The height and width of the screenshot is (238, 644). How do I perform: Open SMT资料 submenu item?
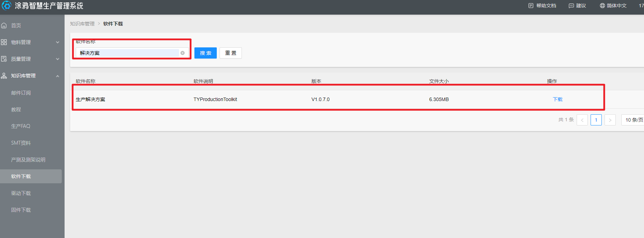(21, 143)
